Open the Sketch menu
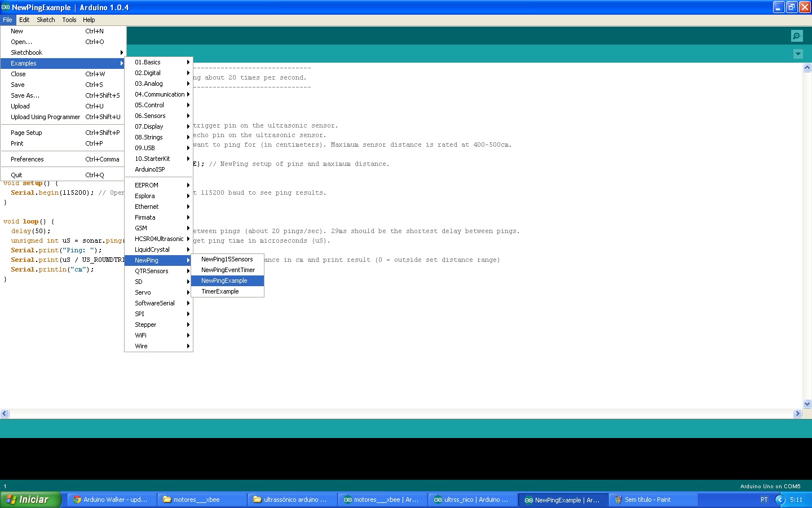The width and height of the screenshot is (812, 508). pyautogui.click(x=46, y=20)
